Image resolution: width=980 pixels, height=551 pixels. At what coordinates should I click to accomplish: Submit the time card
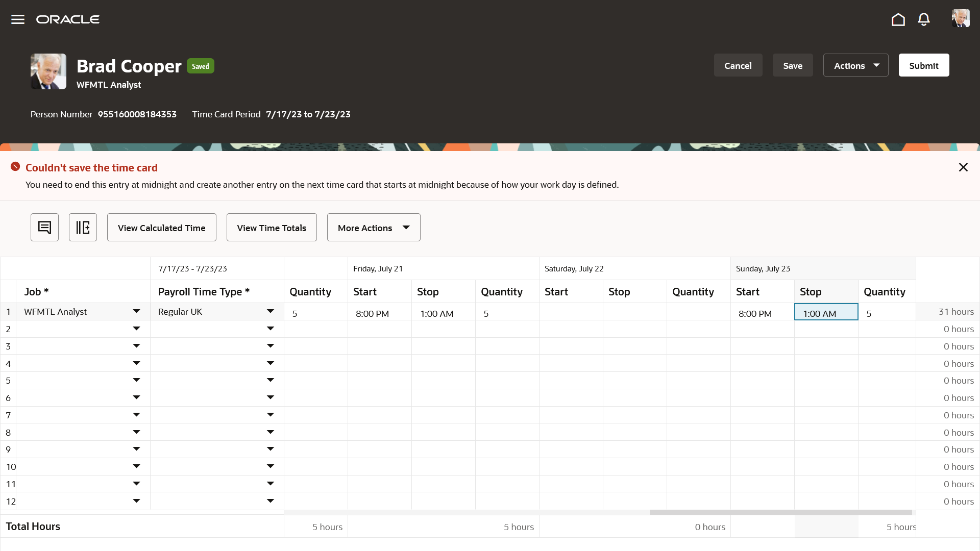point(923,65)
